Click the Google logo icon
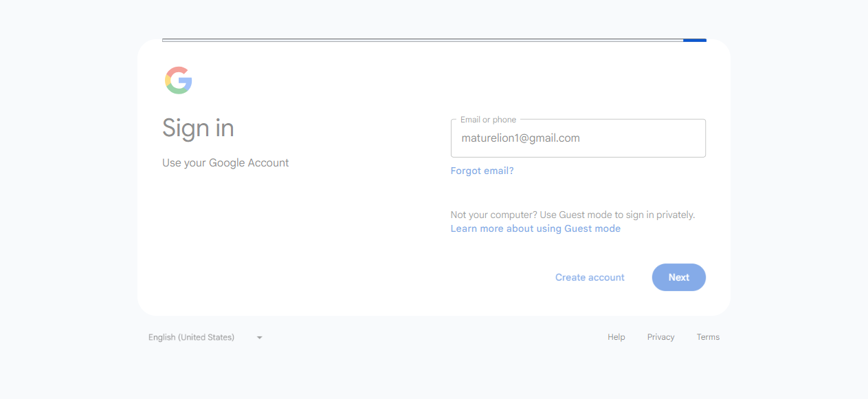 (x=178, y=80)
